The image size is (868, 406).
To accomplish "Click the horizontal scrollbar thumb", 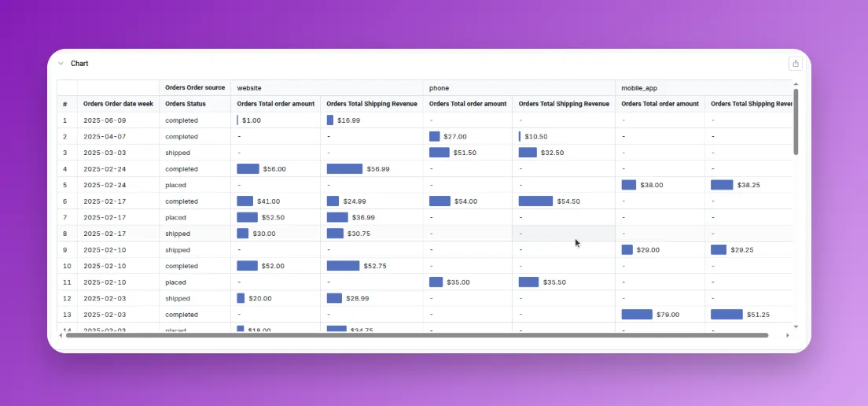I will coord(417,335).
